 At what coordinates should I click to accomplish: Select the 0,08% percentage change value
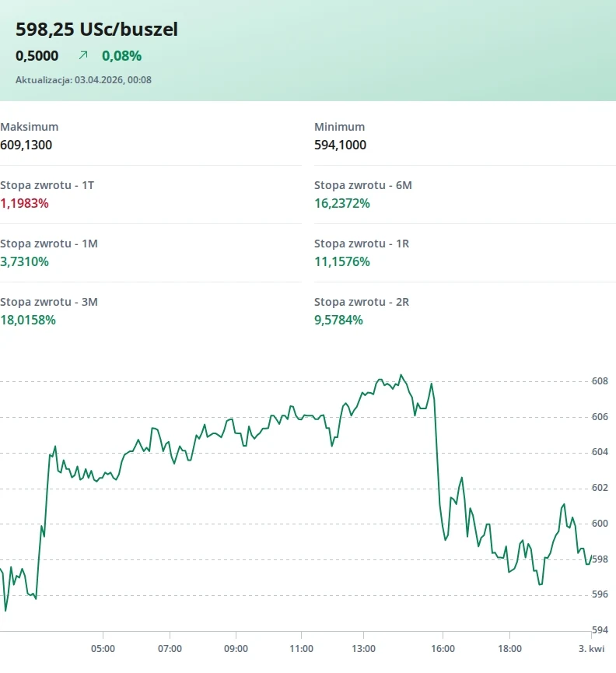click(x=121, y=55)
